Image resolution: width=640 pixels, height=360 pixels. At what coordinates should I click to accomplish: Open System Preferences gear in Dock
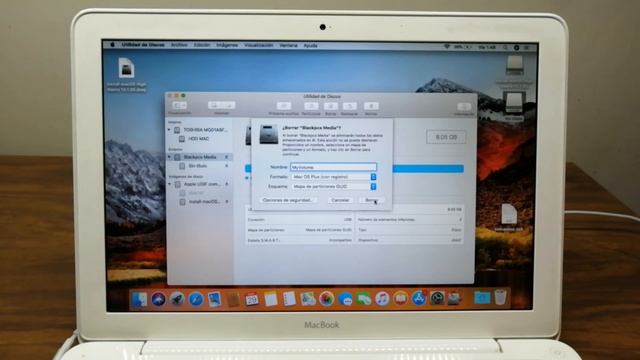pyautogui.click(x=437, y=298)
